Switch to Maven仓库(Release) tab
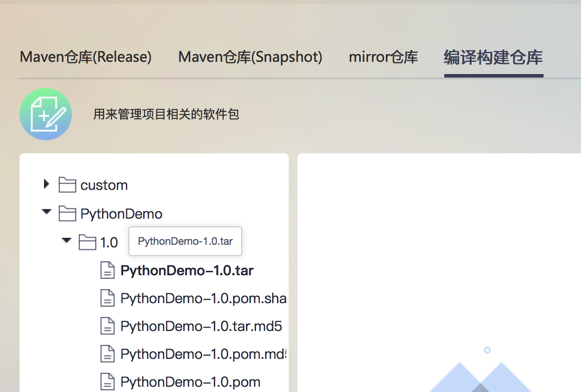Viewport: 581px width, 392px height. 86,57
